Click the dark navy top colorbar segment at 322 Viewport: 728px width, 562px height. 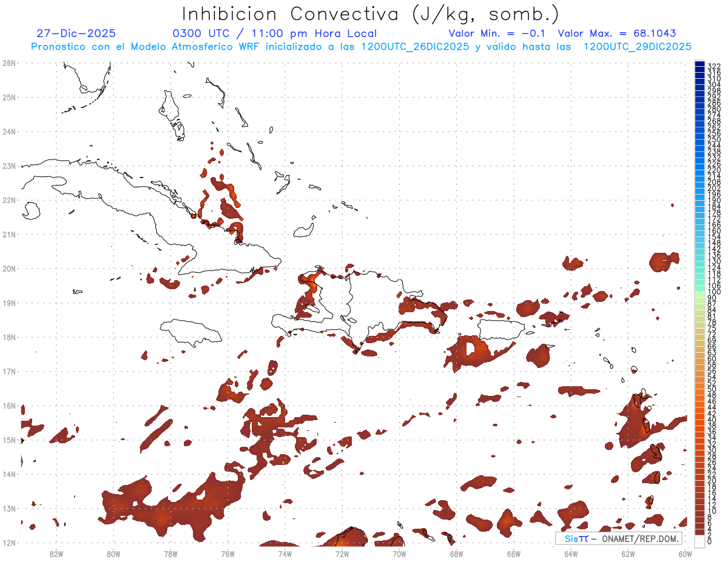[699, 64]
